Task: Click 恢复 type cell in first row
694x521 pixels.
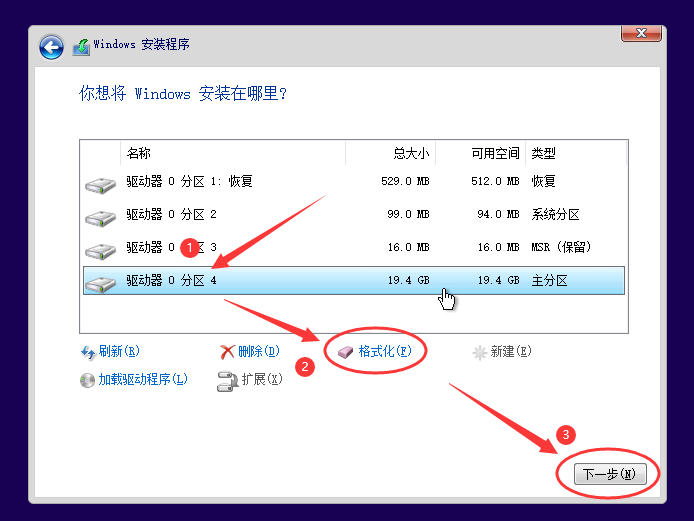Action: tap(544, 181)
